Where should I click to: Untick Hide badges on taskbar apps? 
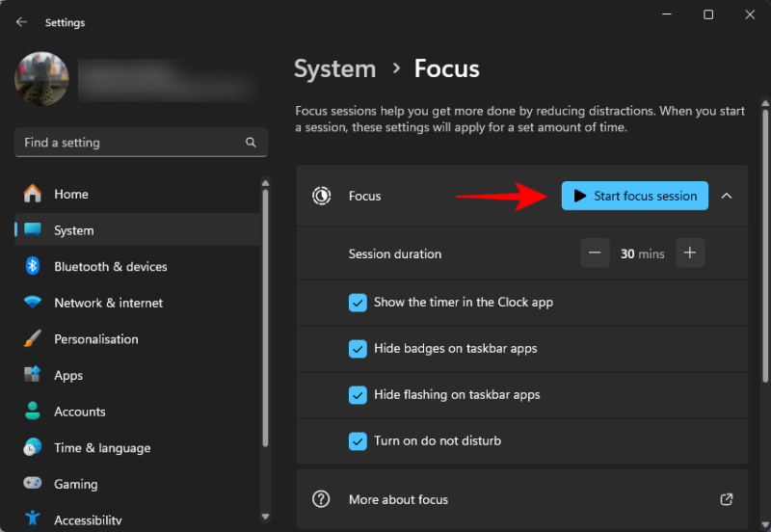click(x=358, y=349)
